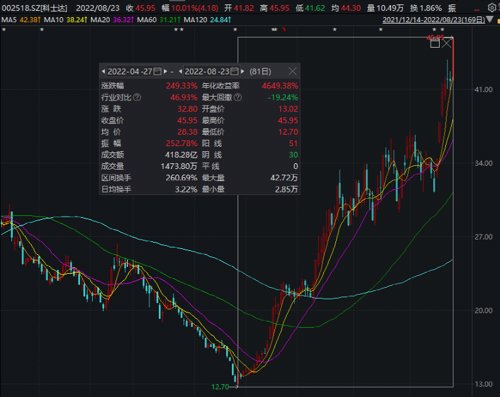Click the (81日) interval day count

pos(260,71)
